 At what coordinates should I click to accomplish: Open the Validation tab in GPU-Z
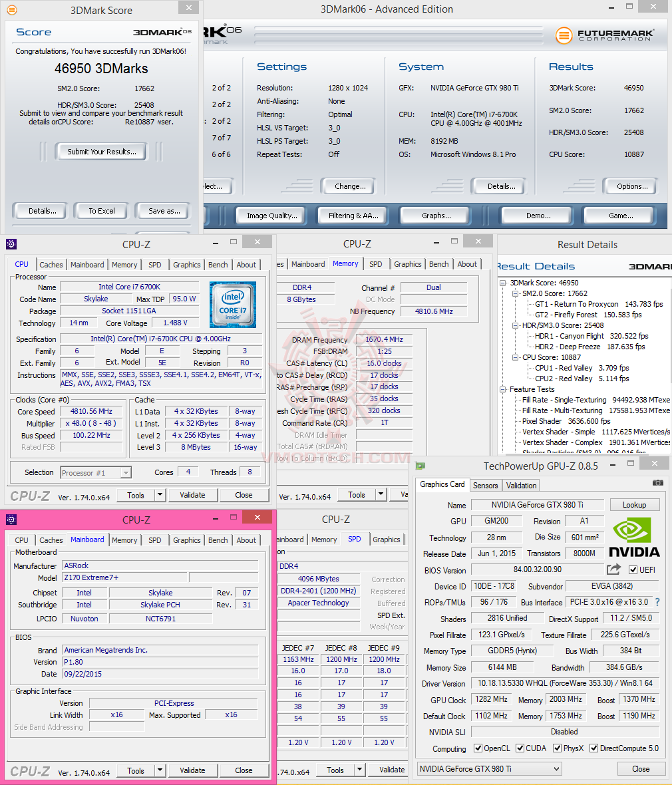[521, 485]
